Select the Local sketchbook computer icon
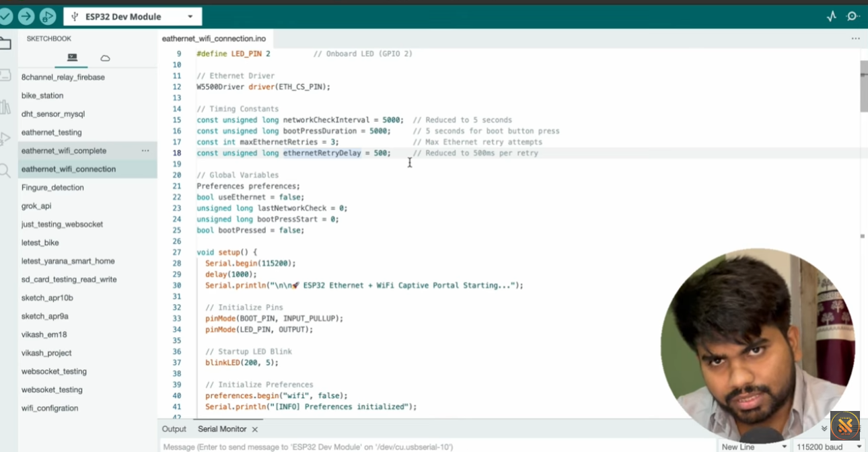 pos(72,58)
